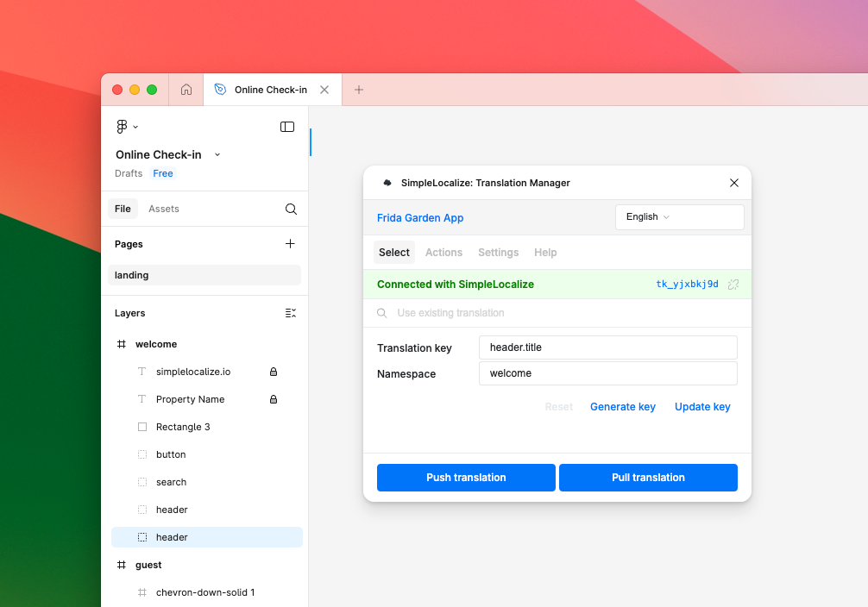Switch to the Actions tab
Screen dimensions: 868x607
[444, 253]
